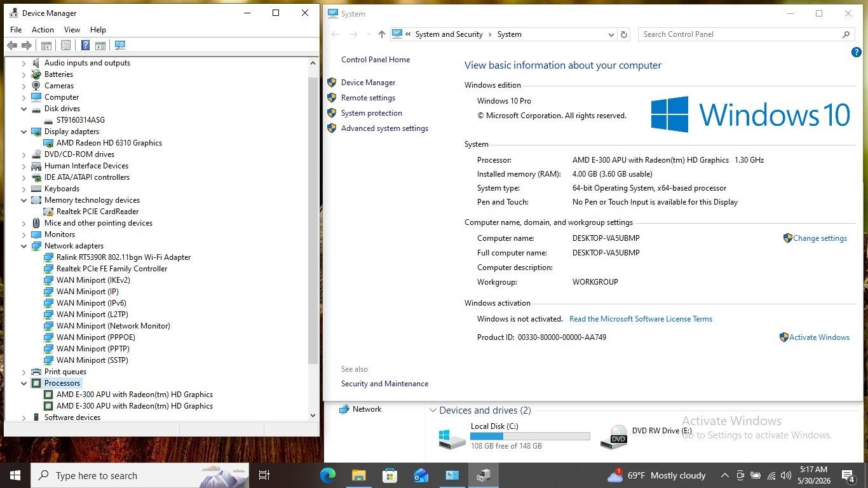Open the notification center icon

[x=848, y=475]
